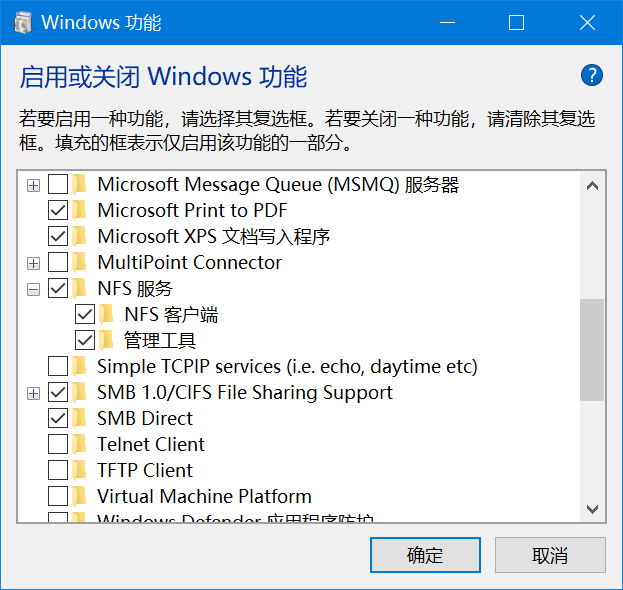This screenshot has width=623, height=590.
Task: Click the blue help question mark icon
Action: [x=592, y=75]
